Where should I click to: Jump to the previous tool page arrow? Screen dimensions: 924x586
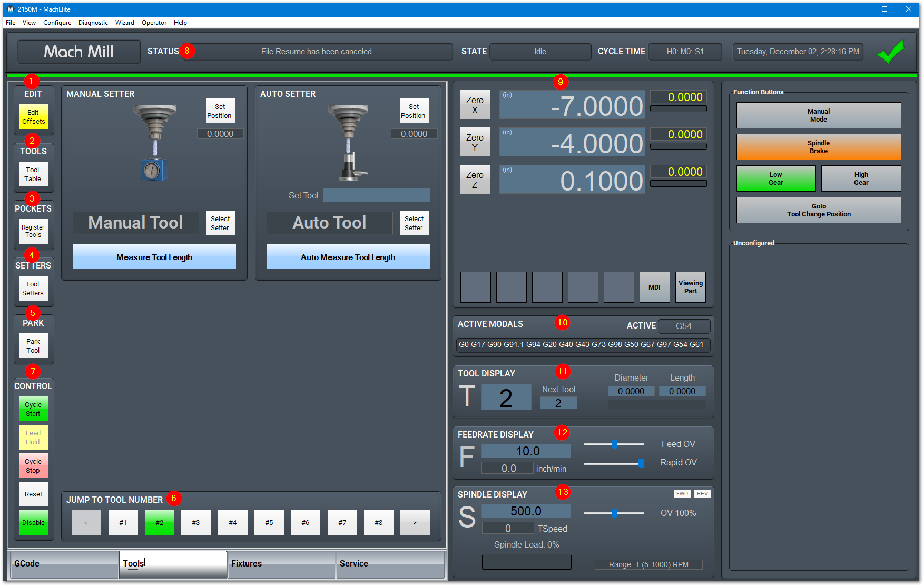coord(86,522)
